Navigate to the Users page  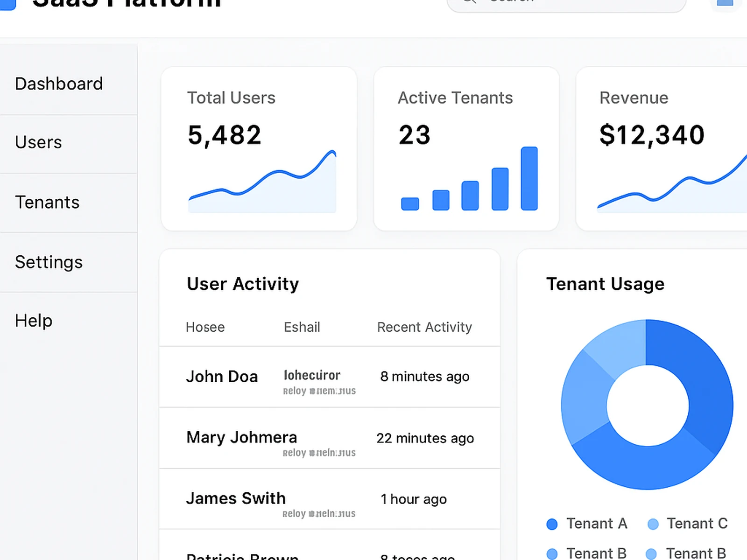(38, 142)
